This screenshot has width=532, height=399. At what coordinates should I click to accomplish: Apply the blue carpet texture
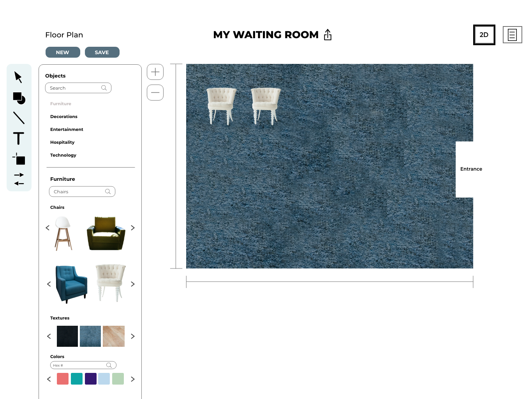tap(90, 336)
